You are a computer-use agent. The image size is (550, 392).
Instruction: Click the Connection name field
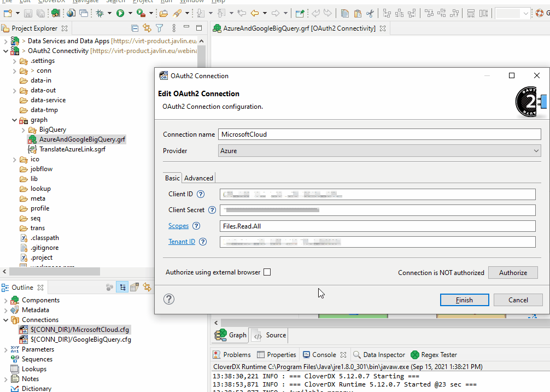coord(379,134)
